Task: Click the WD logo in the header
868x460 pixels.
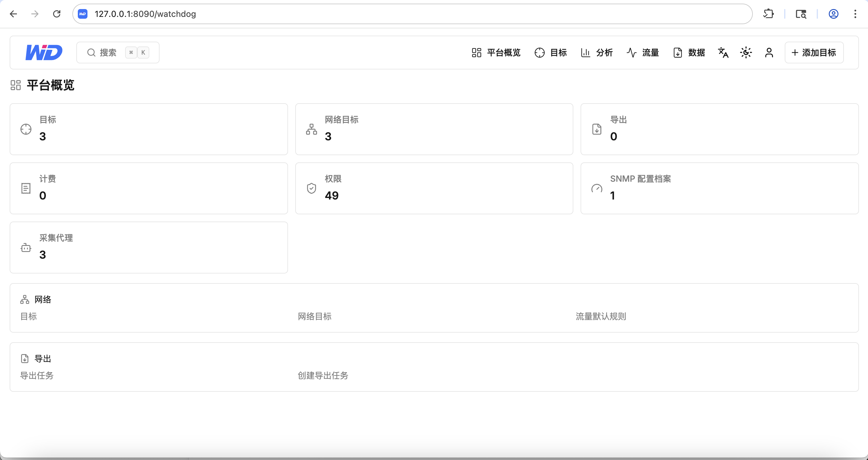Action: coord(44,52)
